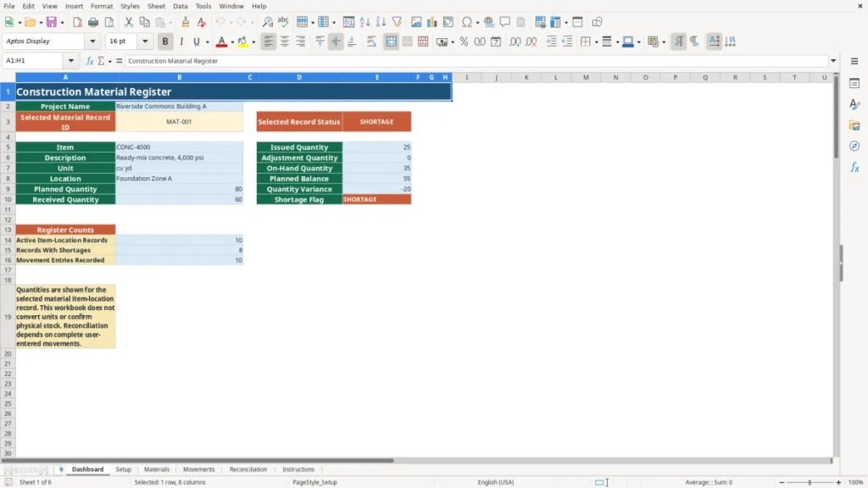This screenshot has height=488, width=868.
Task: Run the spelling check icon
Action: (283, 22)
